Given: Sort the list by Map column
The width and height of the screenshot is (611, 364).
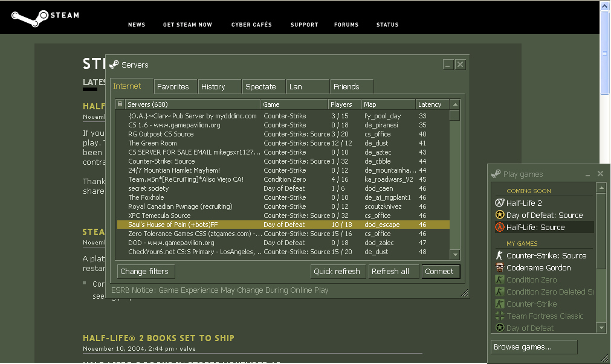Looking at the screenshot, I should (x=388, y=104).
